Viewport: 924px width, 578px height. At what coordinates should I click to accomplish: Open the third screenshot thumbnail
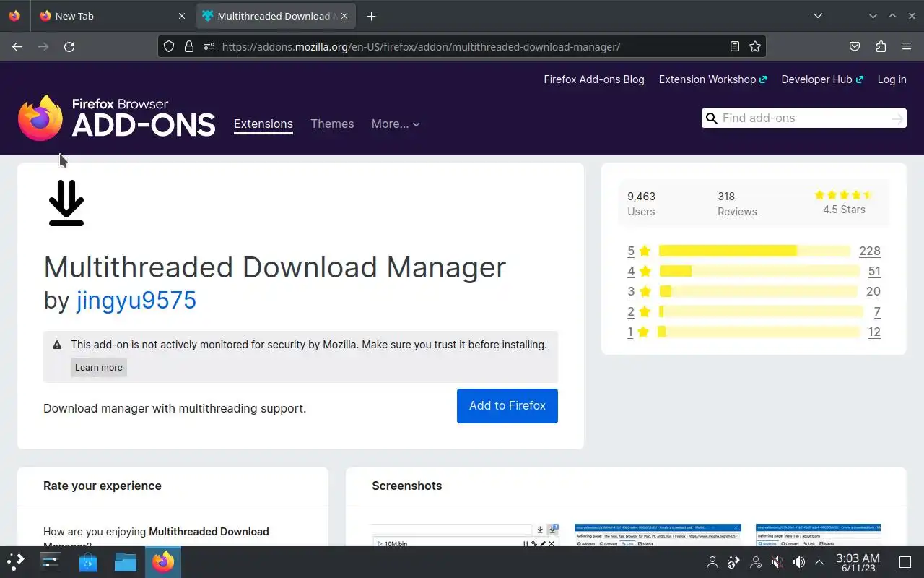[x=818, y=535]
